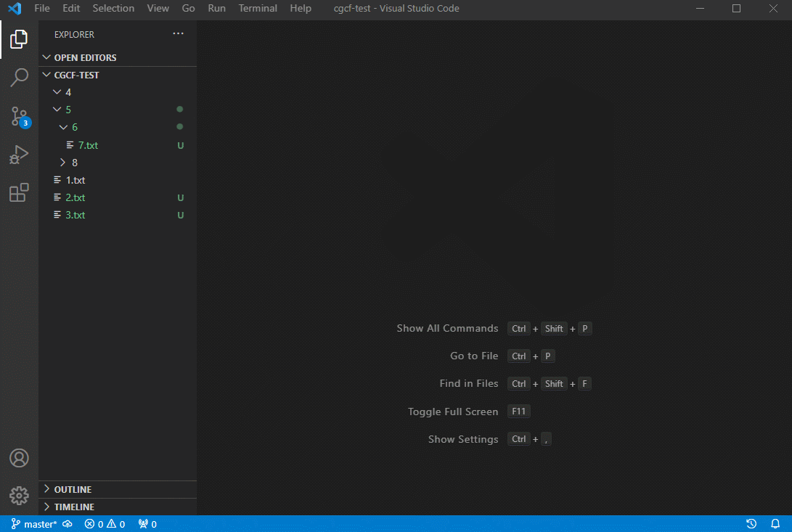Open file 3.txt
The width and height of the screenshot is (792, 532).
click(118, 216)
